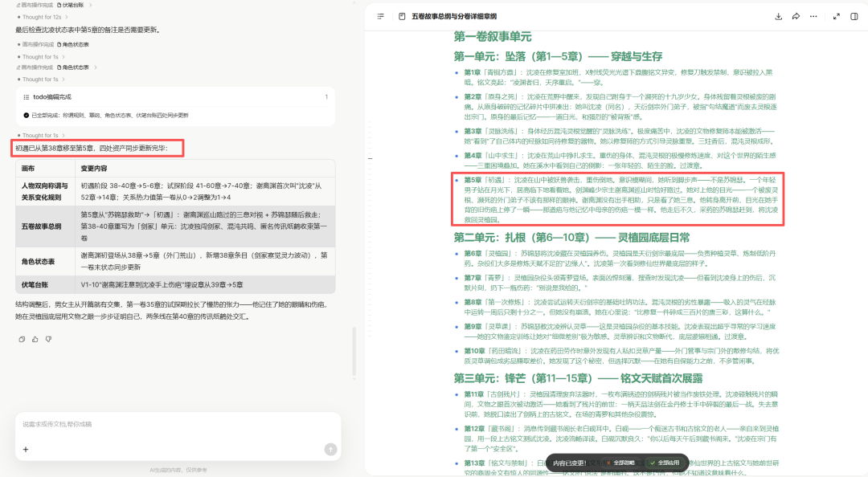Click the black completed checkmark in todo card

(x=26, y=115)
